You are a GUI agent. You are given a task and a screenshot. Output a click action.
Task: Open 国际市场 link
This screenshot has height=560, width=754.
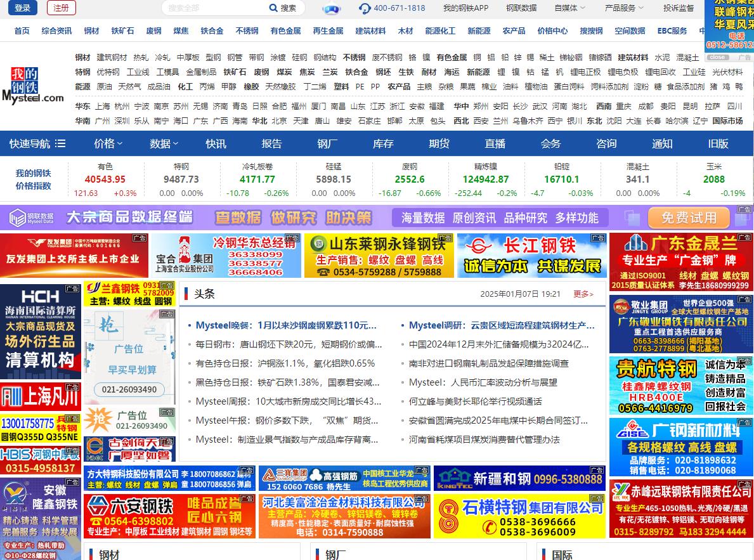tap(727, 120)
